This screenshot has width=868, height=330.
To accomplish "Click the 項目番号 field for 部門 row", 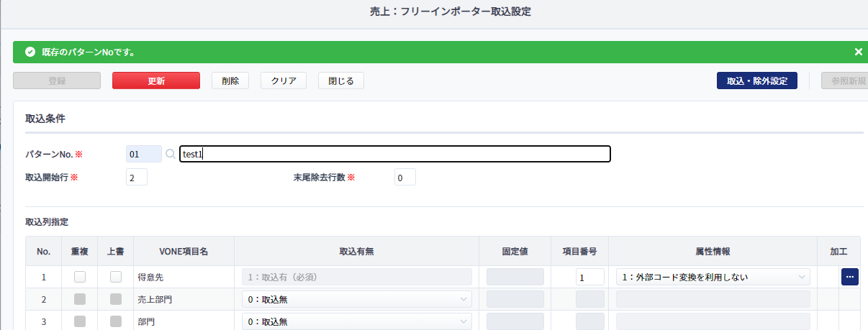I will (590, 321).
